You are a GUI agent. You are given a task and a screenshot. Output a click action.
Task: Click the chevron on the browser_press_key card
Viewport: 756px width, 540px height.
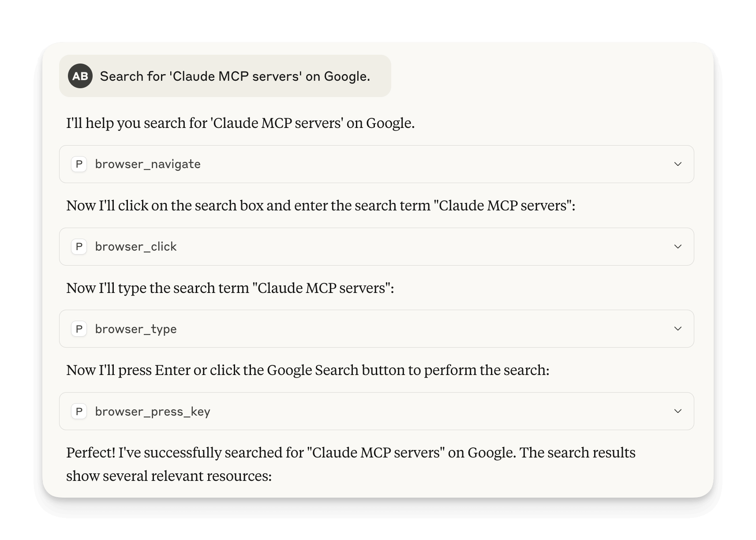click(x=678, y=411)
